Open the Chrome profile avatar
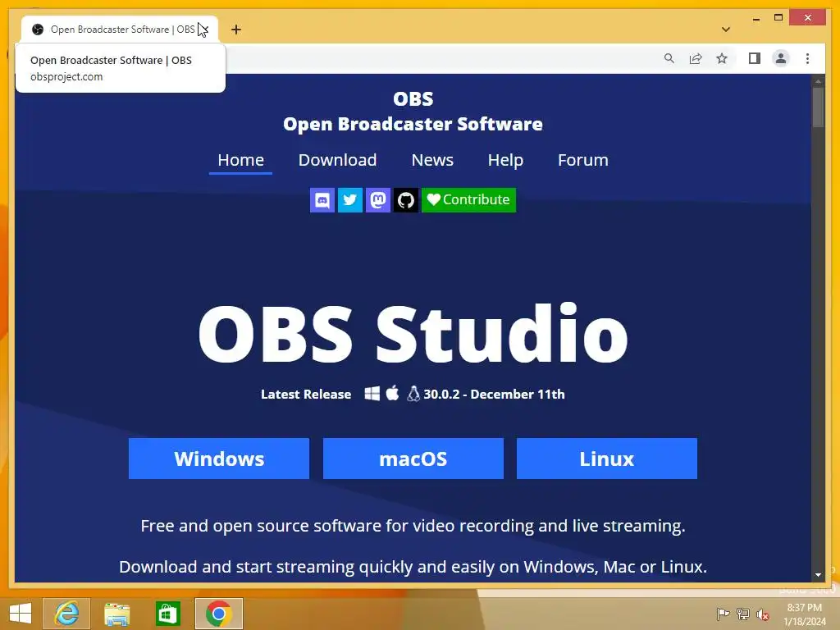The height and width of the screenshot is (630, 840). [x=781, y=58]
